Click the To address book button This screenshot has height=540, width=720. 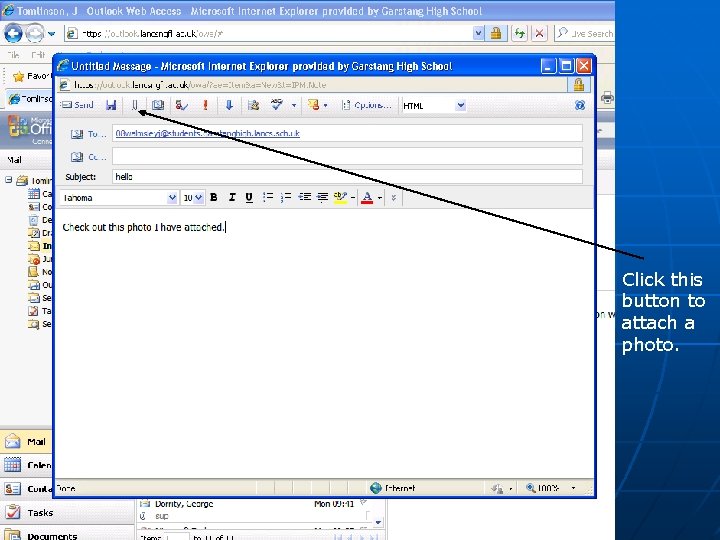pos(88,134)
